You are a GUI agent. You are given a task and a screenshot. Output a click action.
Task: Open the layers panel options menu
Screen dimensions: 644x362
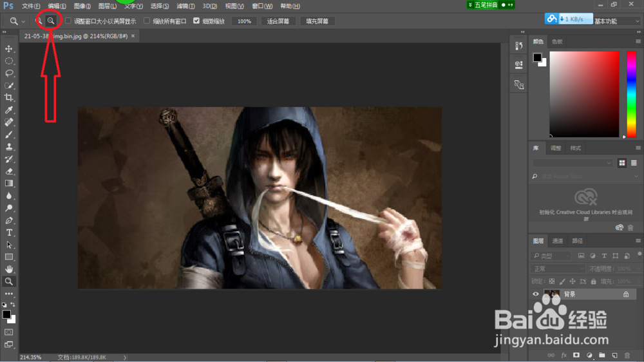point(638,241)
